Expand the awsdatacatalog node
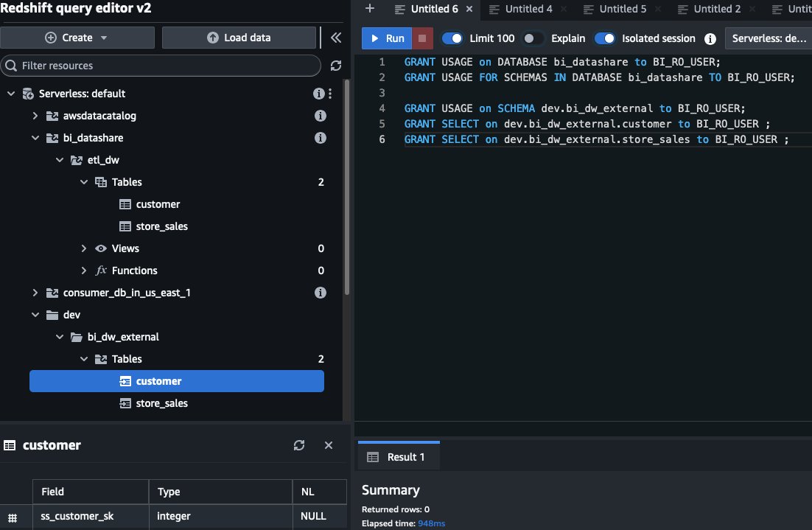The height and width of the screenshot is (530, 812). tap(35, 116)
